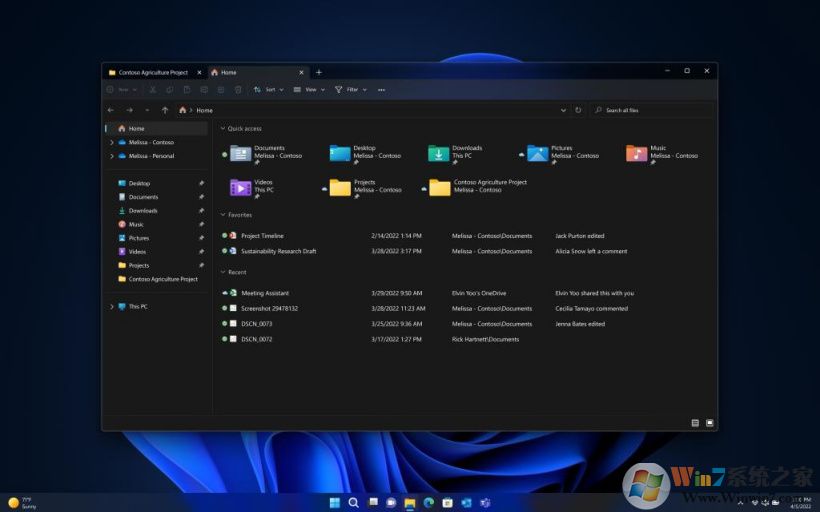
Task: Click the Refresh button beside the address bar
Action: pyautogui.click(x=577, y=110)
